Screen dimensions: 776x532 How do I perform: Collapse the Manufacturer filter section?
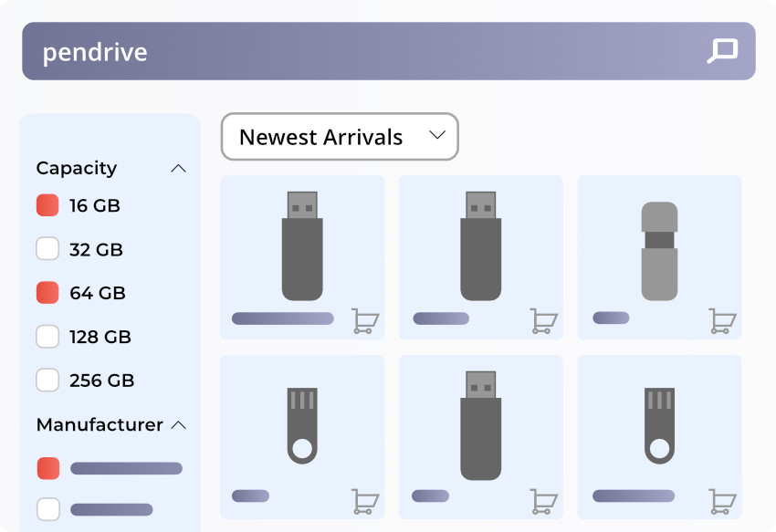tap(179, 425)
